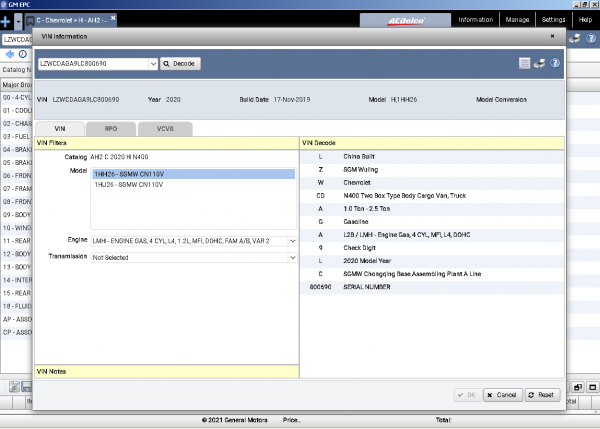The height and width of the screenshot is (429, 600).
Task: Click the print icon in VIN Information dialog
Action: [x=539, y=63]
